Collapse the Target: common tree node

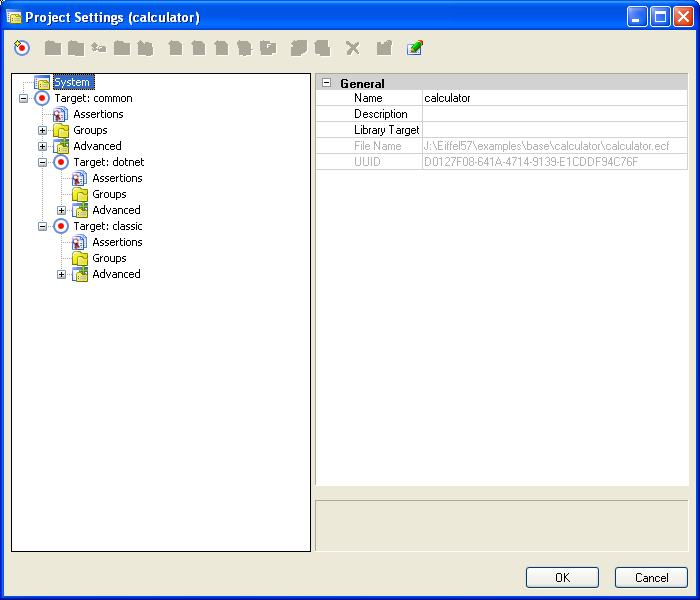click(x=23, y=98)
